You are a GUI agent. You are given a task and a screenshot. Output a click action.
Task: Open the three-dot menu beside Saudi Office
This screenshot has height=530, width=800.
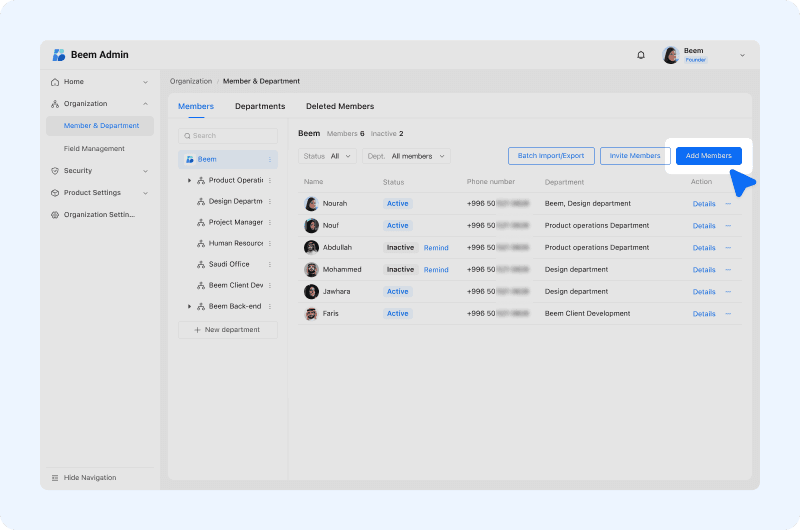[x=270, y=264]
